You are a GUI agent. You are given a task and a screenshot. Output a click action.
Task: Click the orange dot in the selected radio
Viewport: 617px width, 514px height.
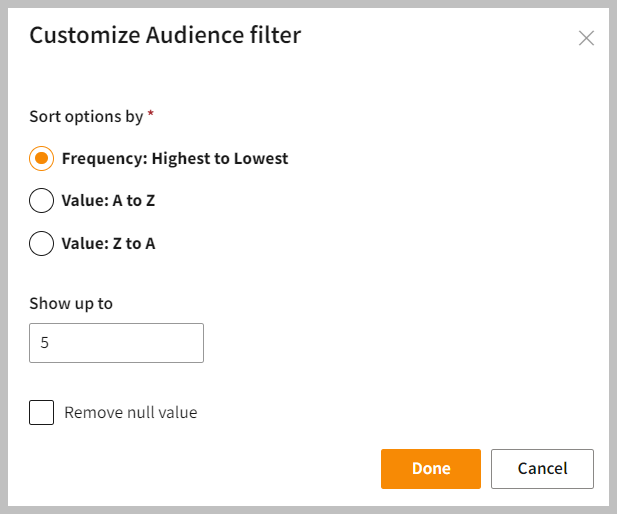pos(41,158)
